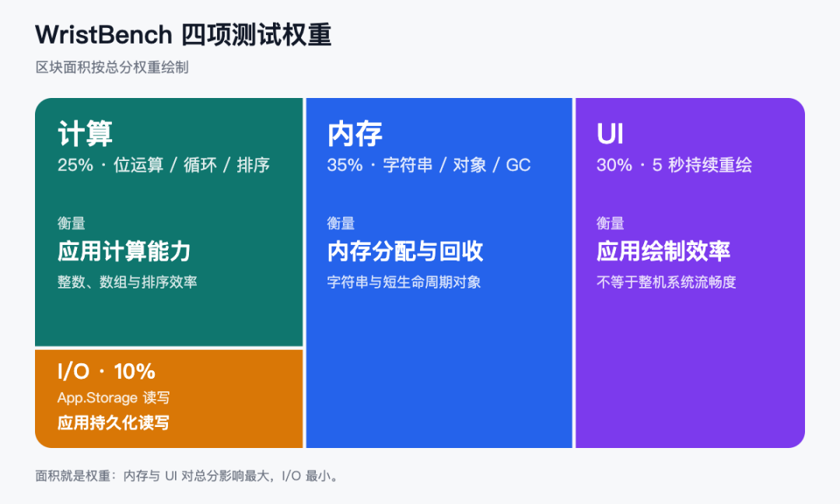Click 应用绘制效率 in the purple block
Viewport: 840px width, 504px height.
(663, 251)
